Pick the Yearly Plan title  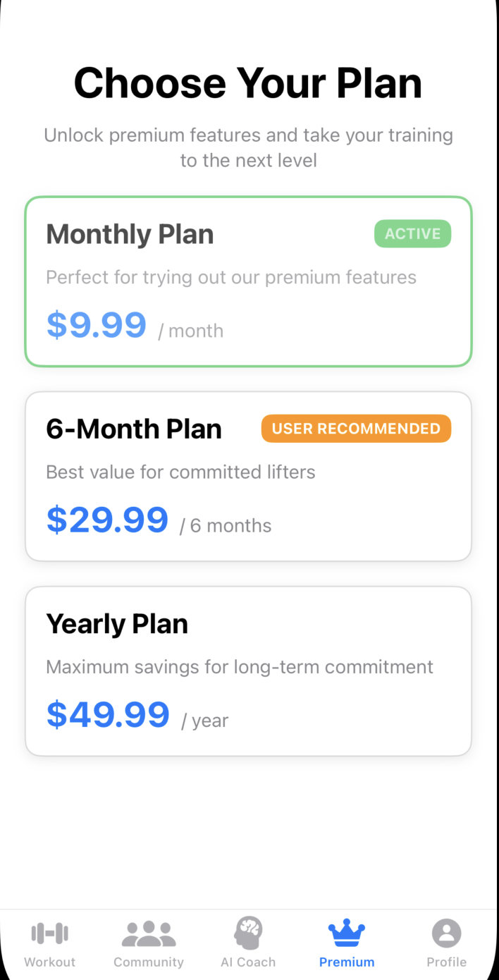(x=117, y=624)
